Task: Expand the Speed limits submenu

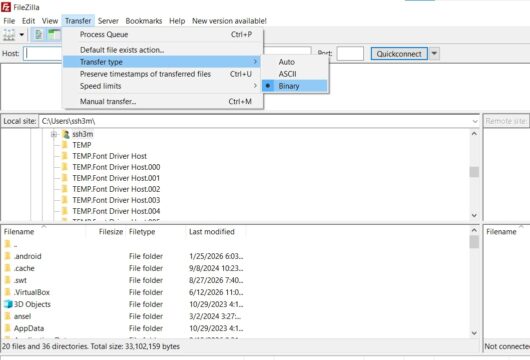Action: point(163,86)
